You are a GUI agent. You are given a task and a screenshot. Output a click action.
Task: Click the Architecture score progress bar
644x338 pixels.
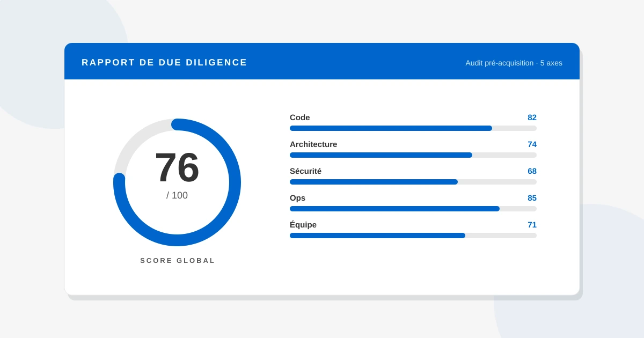413,155
